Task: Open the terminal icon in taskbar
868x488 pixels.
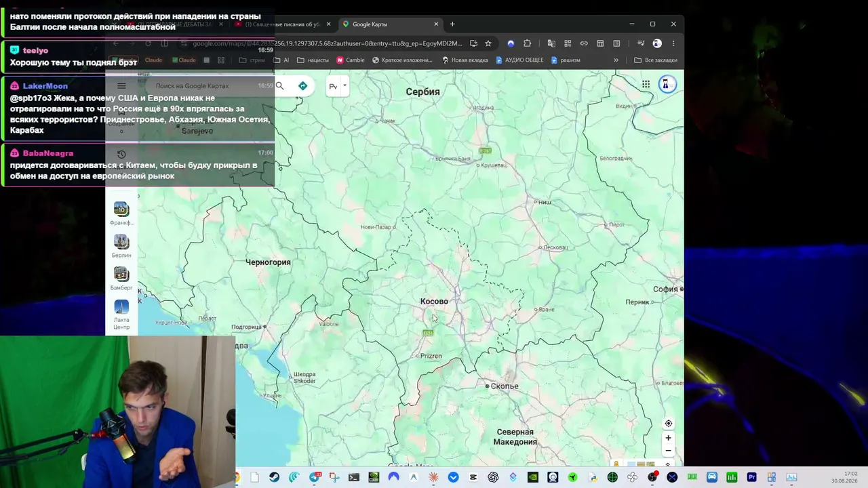Action: pyautogui.click(x=353, y=477)
